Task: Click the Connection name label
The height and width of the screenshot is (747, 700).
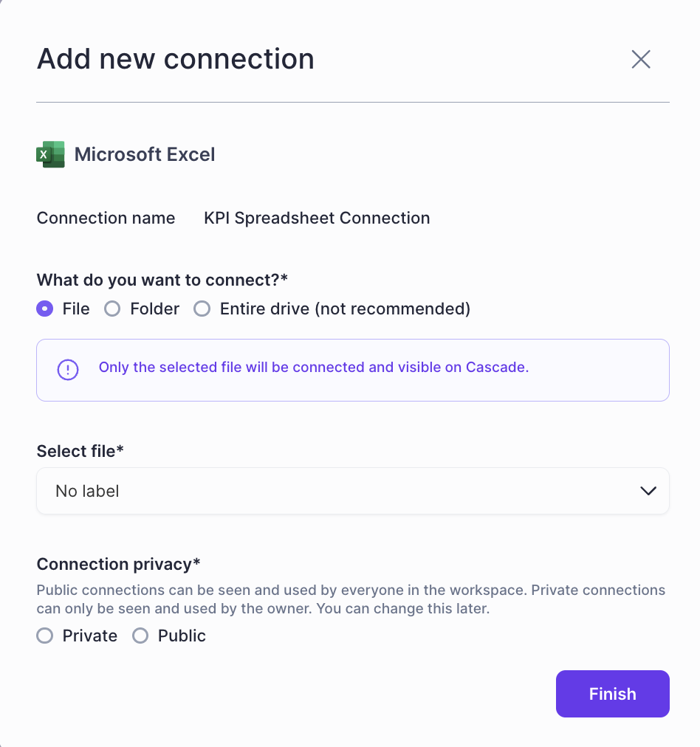Action: pyautogui.click(x=106, y=218)
